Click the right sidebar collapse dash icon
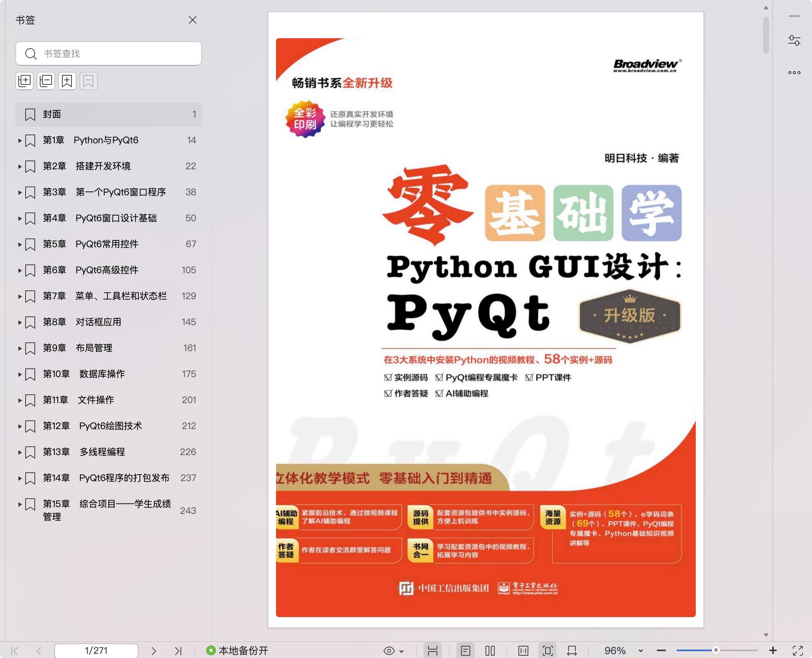 tap(794, 16)
